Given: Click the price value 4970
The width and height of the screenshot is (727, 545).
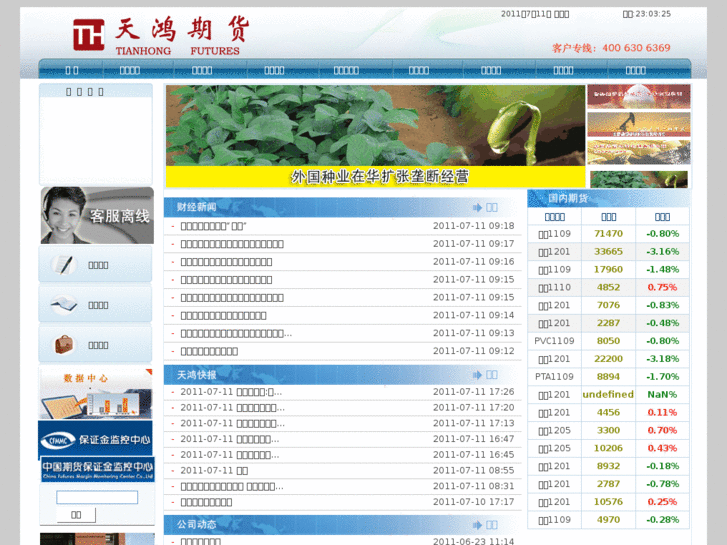Looking at the screenshot, I should [x=608, y=519].
